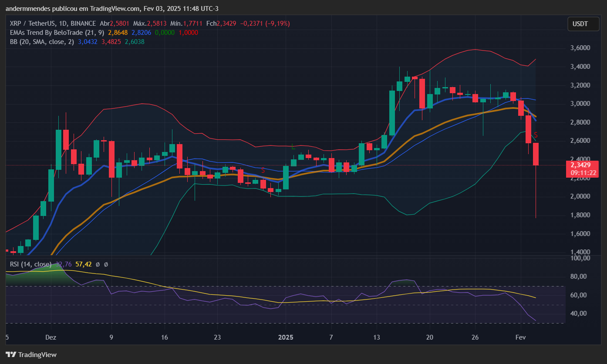The width and height of the screenshot is (607, 364).
Task: Click the 1,6000 price axis label
Action: 580,234
